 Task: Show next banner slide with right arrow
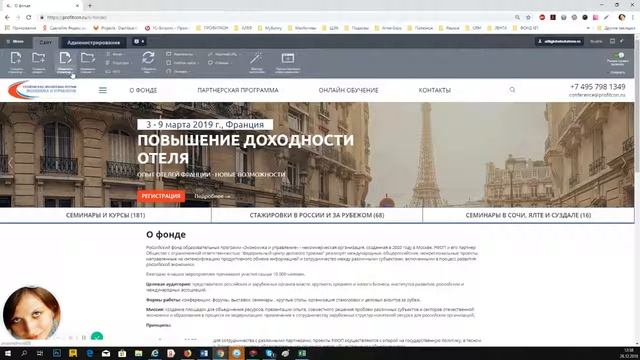click(624, 163)
